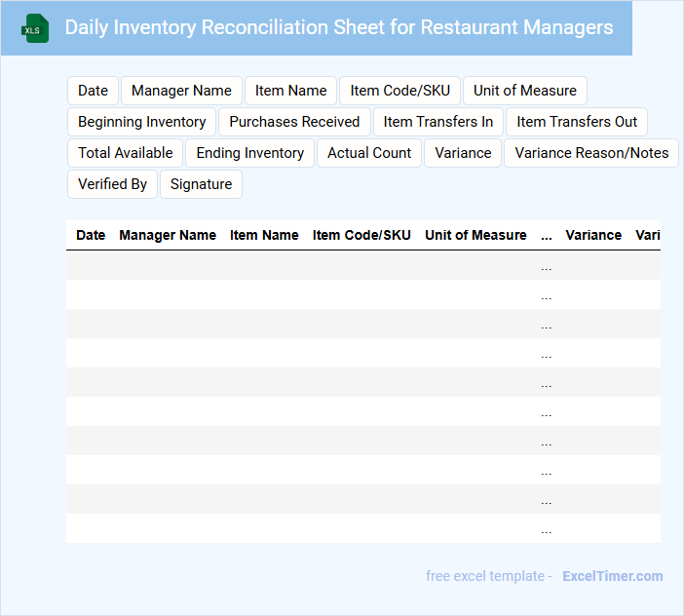Select the Date field tag
The width and height of the screenshot is (684, 616).
(x=93, y=91)
